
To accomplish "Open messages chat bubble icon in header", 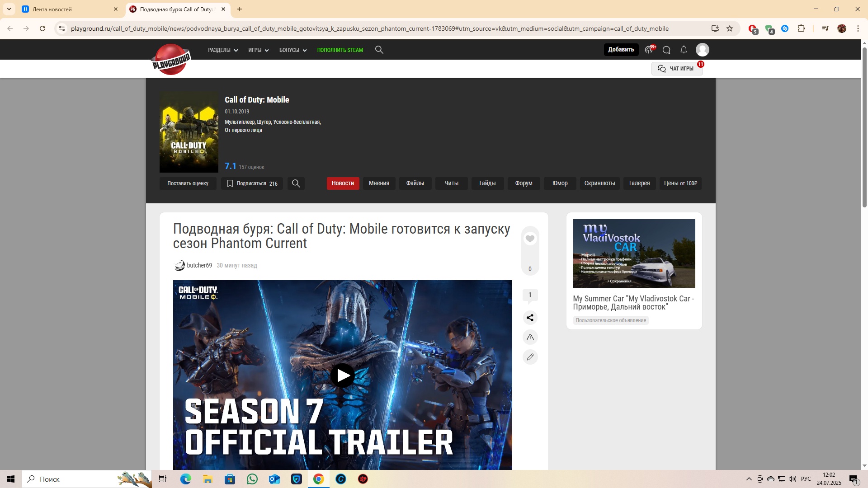I will (x=666, y=50).
